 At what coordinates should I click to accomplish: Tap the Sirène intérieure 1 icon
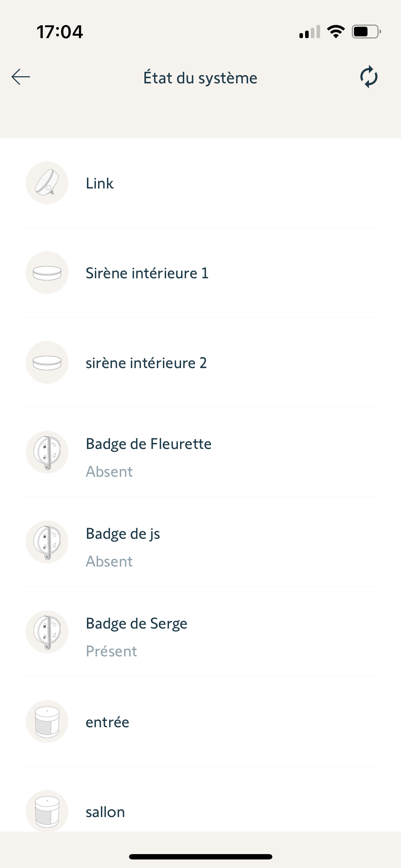(47, 273)
